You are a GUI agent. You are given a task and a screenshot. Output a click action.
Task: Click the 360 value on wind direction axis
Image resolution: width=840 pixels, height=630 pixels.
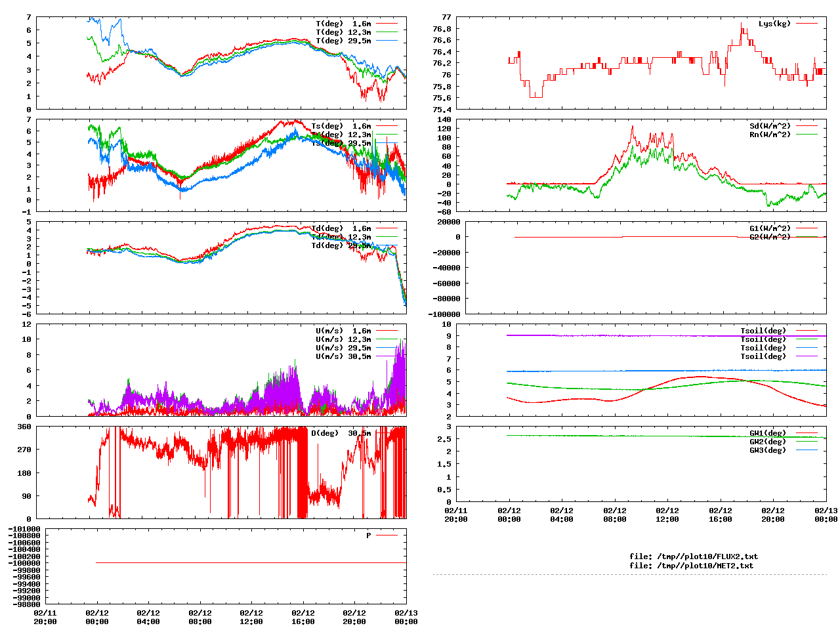[24, 427]
